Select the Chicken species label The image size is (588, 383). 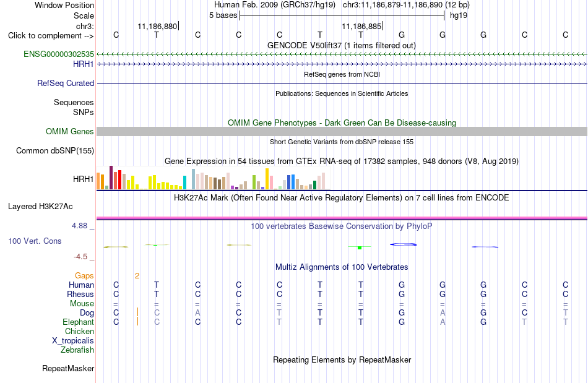(79, 331)
